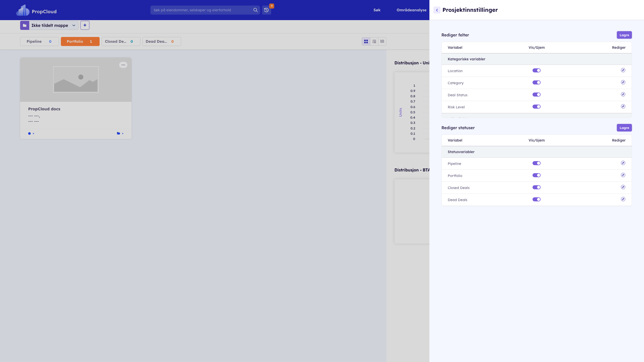Click the Rediger felter heading

coord(455,35)
